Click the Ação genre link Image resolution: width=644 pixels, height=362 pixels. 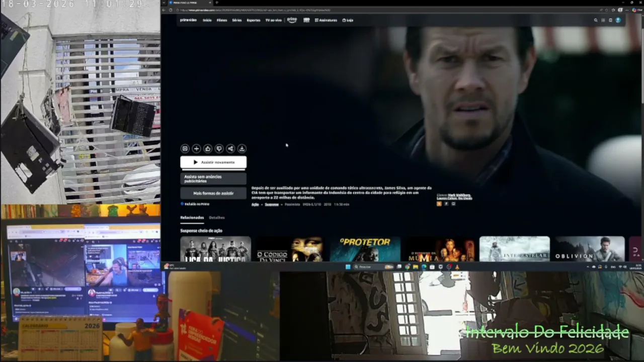[255, 205]
